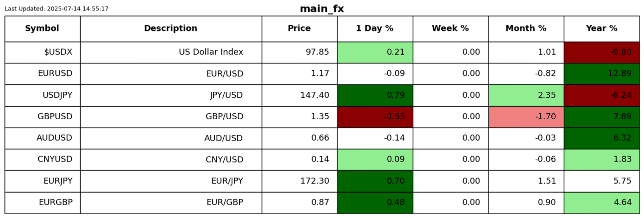Click the USDJPY price value 147.40
The width and height of the screenshot is (644, 218).
315,95
